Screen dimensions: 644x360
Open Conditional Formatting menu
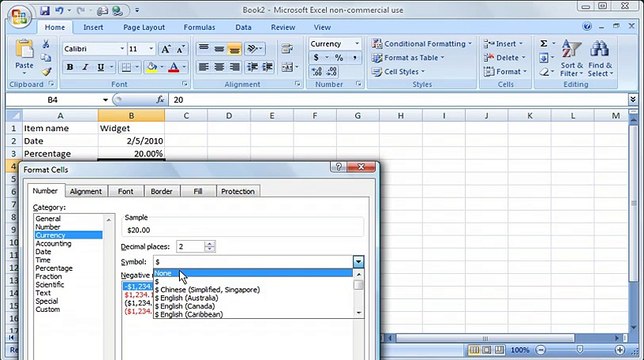[x=422, y=44]
